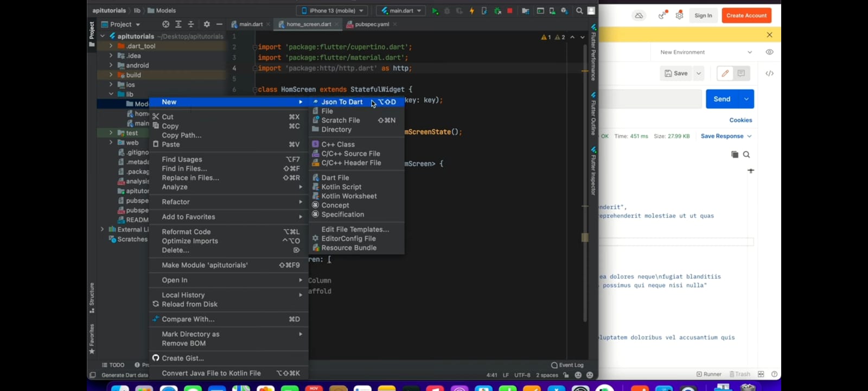The width and height of the screenshot is (868, 391).
Task: Click Runner in Postman footer
Action: coord(709,374)
